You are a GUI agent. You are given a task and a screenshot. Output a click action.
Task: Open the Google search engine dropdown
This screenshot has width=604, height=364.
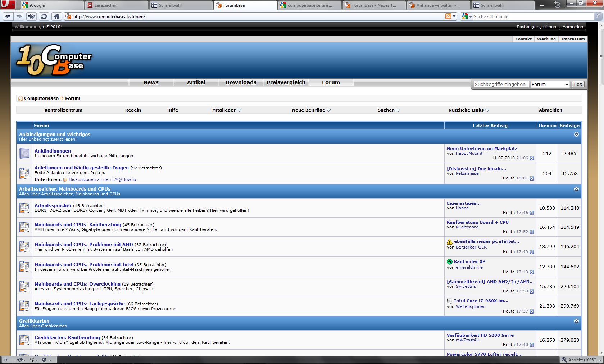[x=467, y=16]
